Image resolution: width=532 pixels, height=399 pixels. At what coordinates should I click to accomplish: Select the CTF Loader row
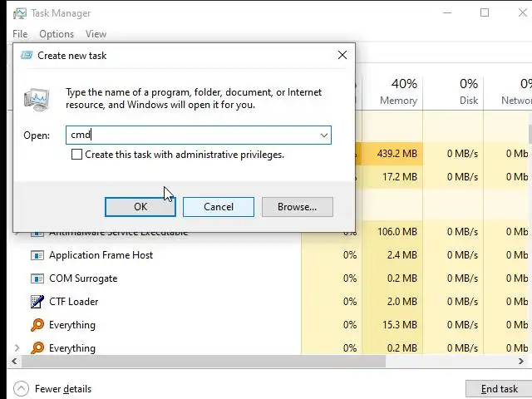(269, 302)
